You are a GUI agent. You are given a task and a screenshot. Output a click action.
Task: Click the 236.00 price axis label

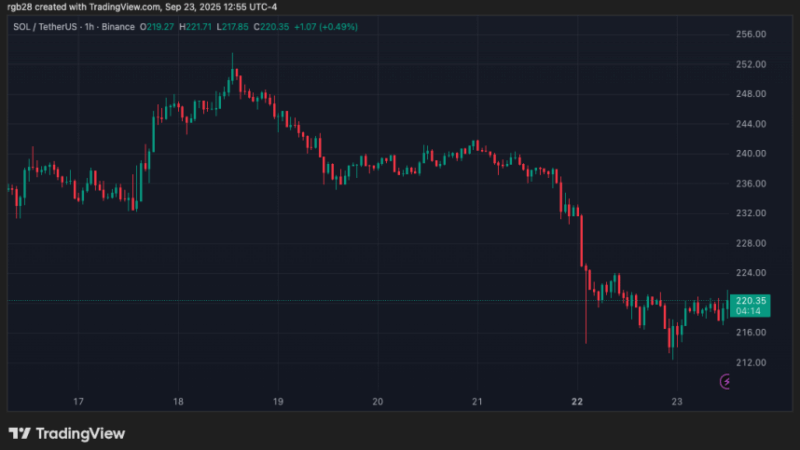tap(751, 184)
